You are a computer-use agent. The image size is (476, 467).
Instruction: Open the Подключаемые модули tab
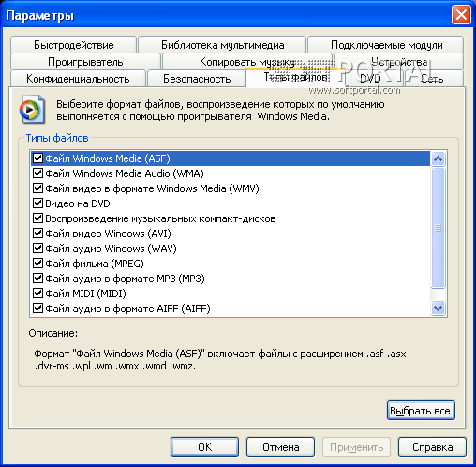386,45
